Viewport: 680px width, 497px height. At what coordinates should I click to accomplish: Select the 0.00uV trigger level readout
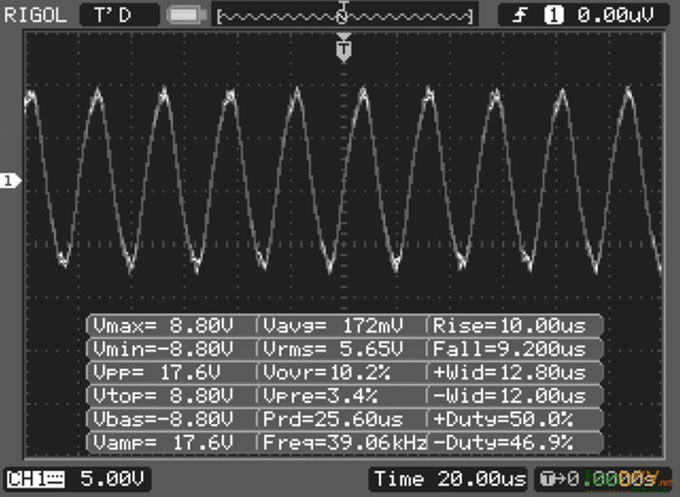(x=610, y=15)
